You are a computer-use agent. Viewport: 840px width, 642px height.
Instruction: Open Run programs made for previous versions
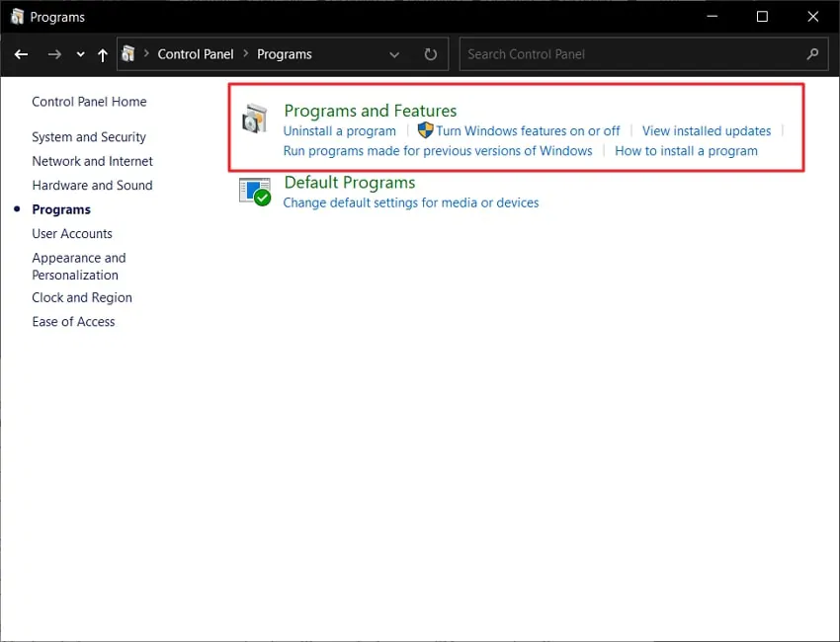pos(438,151)
